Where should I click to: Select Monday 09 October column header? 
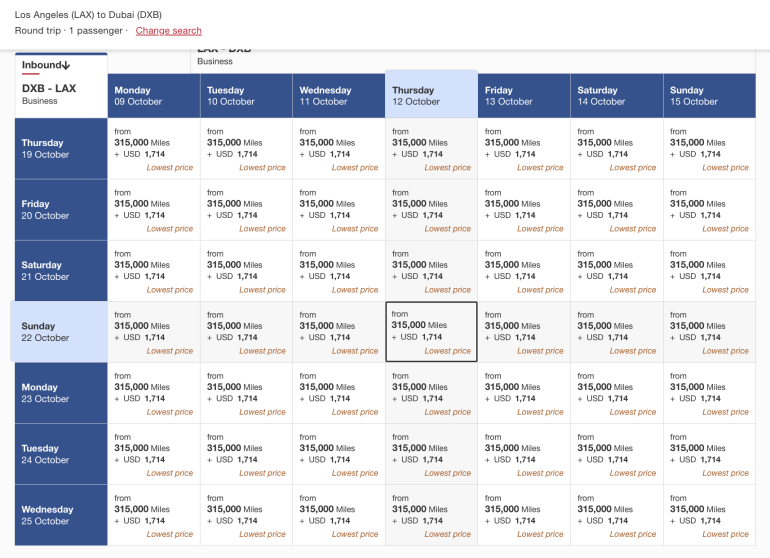pos(154,96)
